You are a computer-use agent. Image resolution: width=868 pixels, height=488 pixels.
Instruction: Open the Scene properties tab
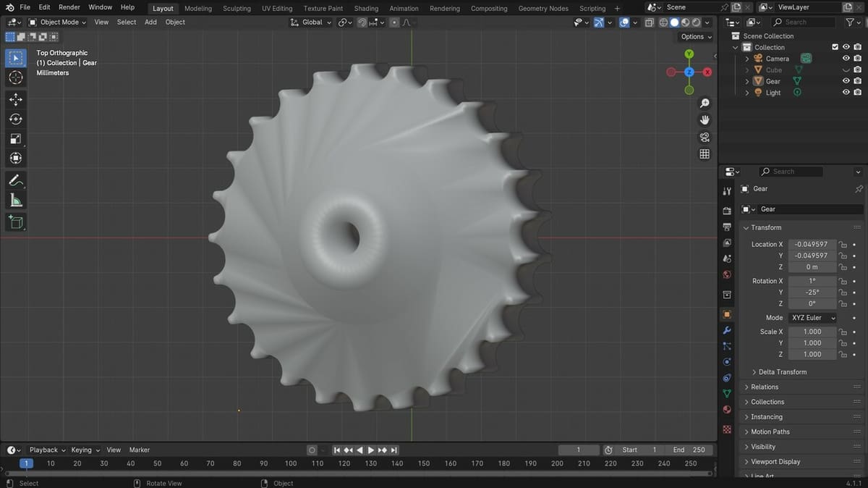(x=727, y=258)
